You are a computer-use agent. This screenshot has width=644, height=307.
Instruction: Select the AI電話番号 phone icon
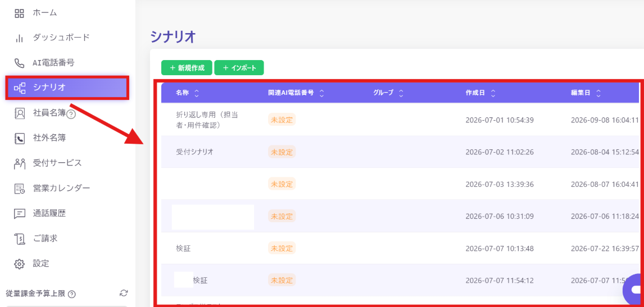(19, 63)
